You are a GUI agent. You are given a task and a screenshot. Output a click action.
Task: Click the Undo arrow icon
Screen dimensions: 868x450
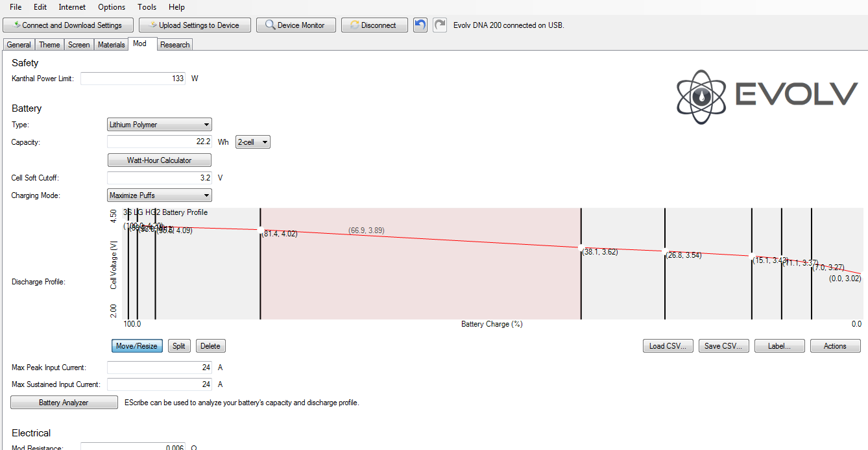point(420,25)
